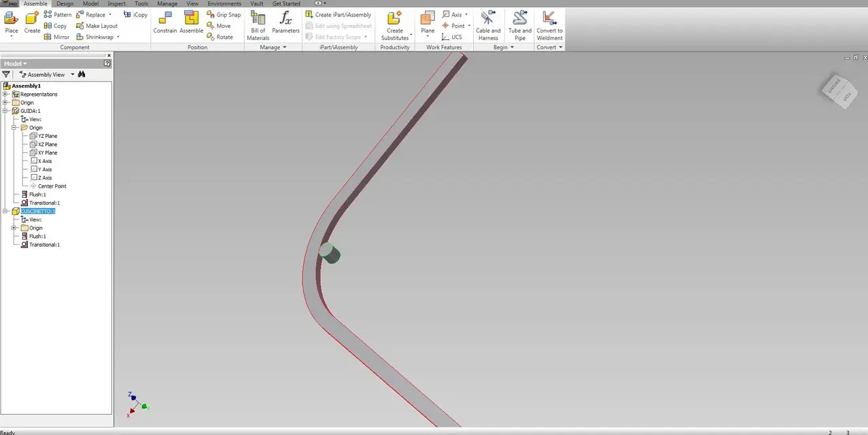Expand the Representations tree node
The width and height of the screenshot is (868, 435).
(5, 94)
